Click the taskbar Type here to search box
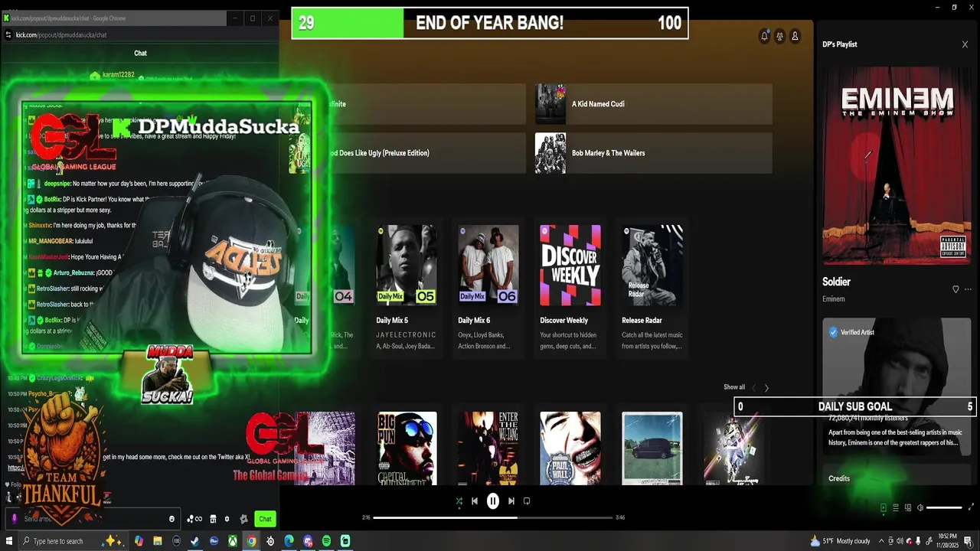980x551 pixels. pyautogui.click(x=73, y=541)
